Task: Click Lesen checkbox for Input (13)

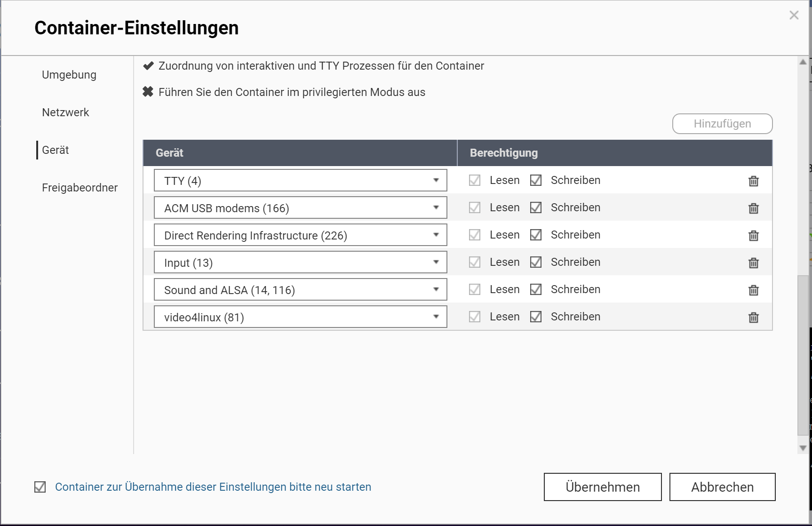Action: 475,262
